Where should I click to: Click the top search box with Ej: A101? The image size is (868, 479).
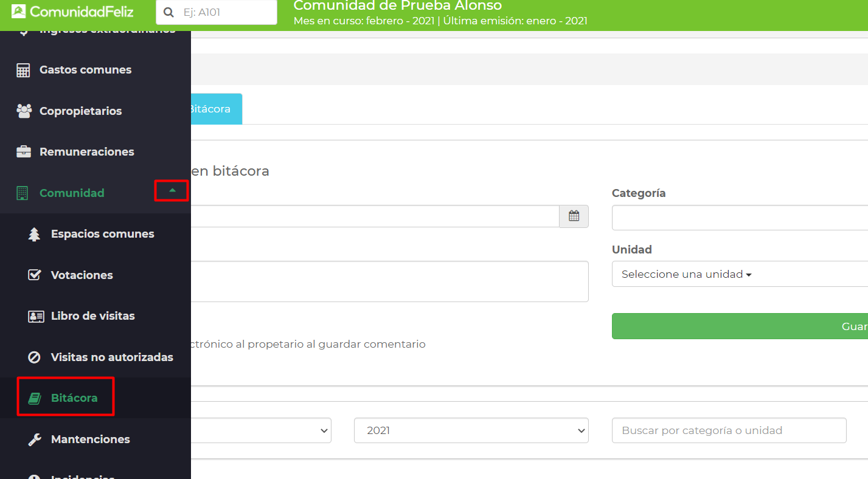pos(226,12)
